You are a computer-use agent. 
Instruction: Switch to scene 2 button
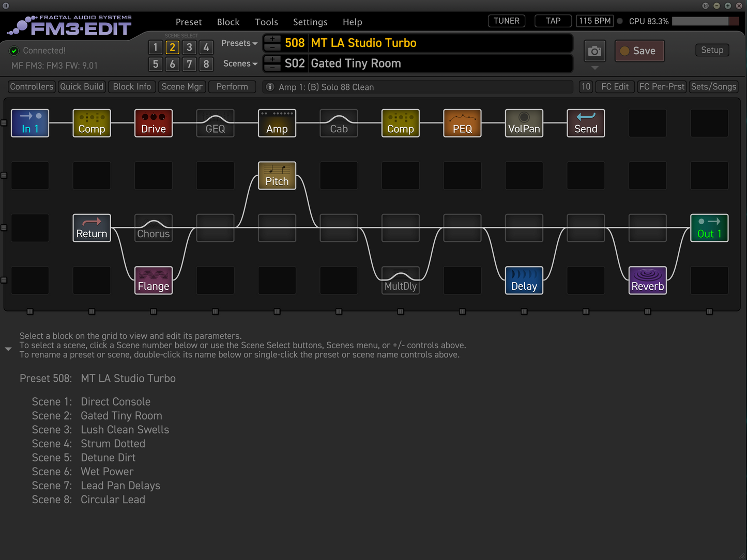point(172,48)
